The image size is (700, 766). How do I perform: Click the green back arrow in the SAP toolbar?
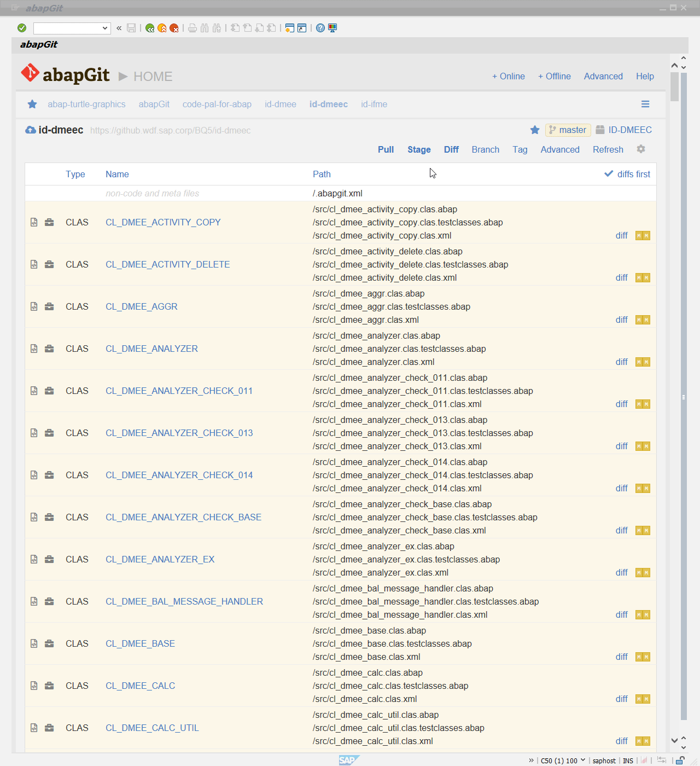pyautogui.click(x=150, y=28)
